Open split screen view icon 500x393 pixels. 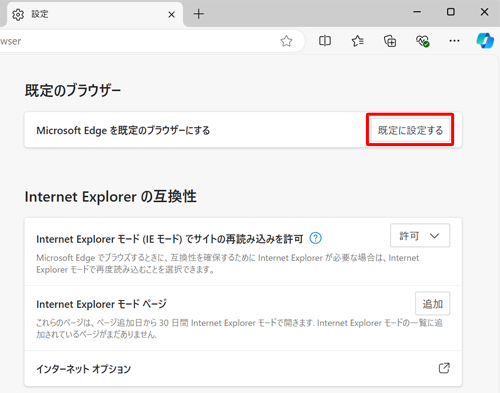tap(325, 41)
